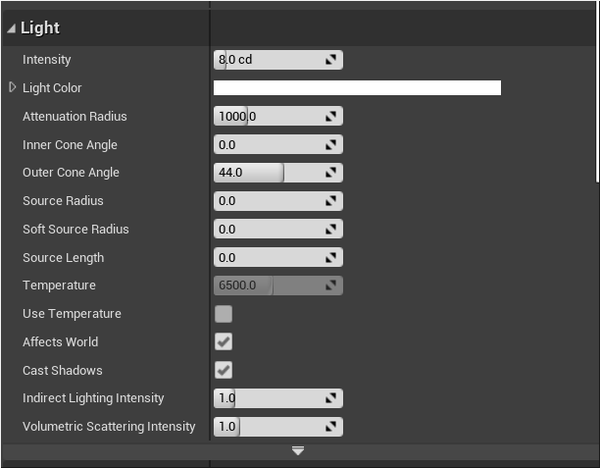This screenshot has width=600, height=468.
Task: Open the white Light Color swatch
Action: pos(357,88)
